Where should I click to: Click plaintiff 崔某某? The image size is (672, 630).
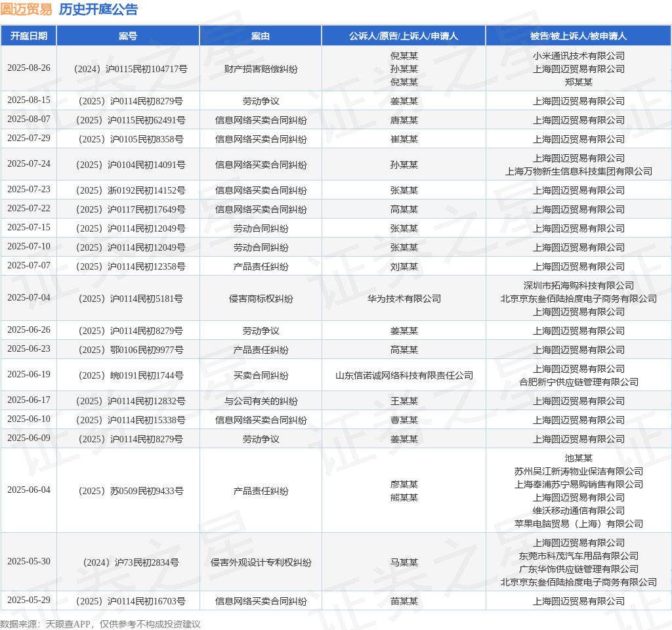coord(404,139)
